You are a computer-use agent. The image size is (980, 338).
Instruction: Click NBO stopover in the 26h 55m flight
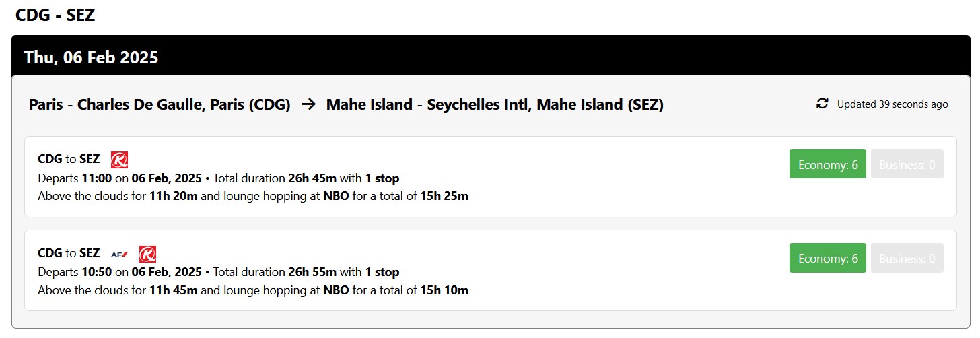point(336,291)
